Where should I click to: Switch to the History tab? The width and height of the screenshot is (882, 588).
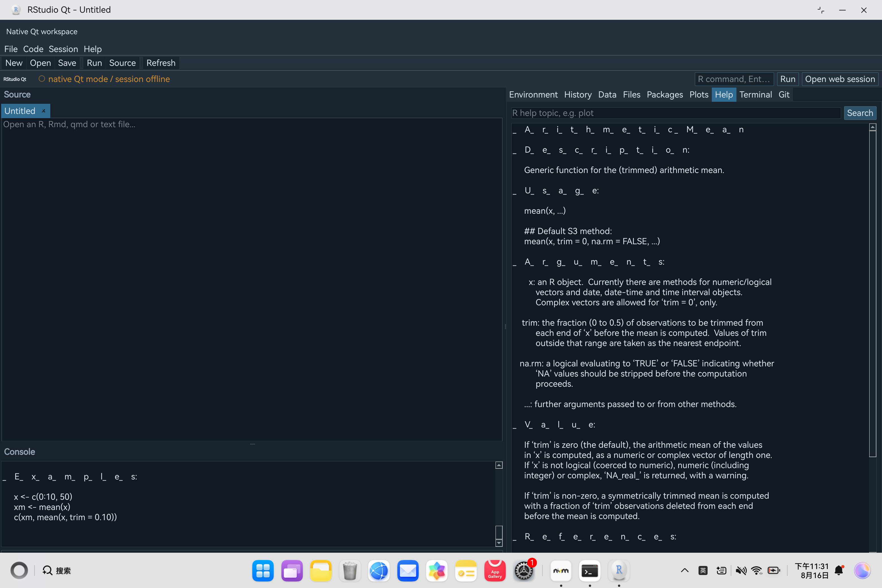click(x=578, y=94)
